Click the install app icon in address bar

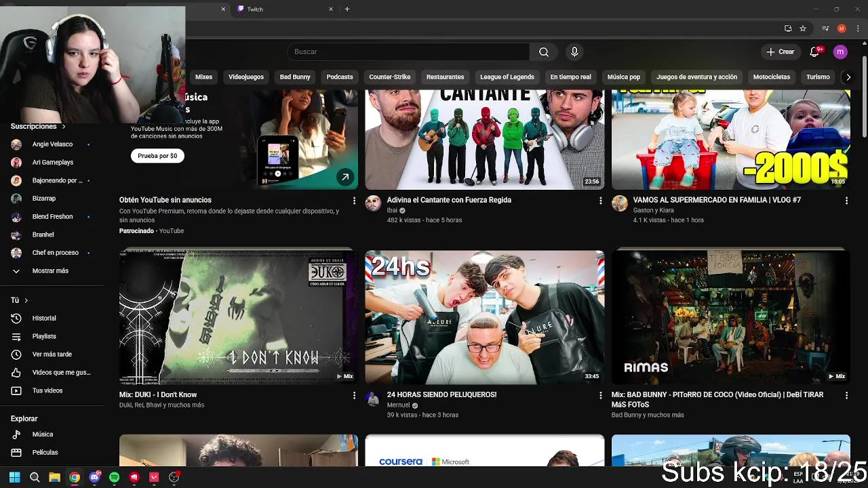tap(788, 28)
